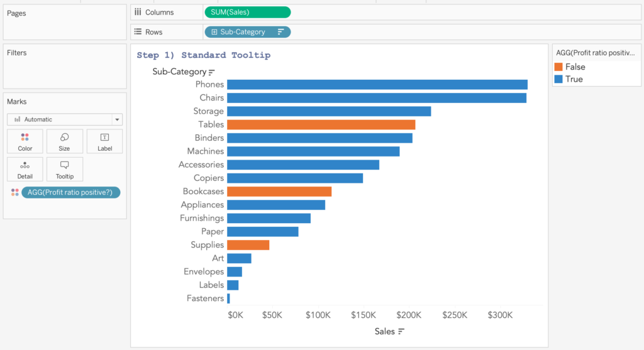644x350 pixels.
Task: Select the orange Tables bar
Action: [321, 124]
